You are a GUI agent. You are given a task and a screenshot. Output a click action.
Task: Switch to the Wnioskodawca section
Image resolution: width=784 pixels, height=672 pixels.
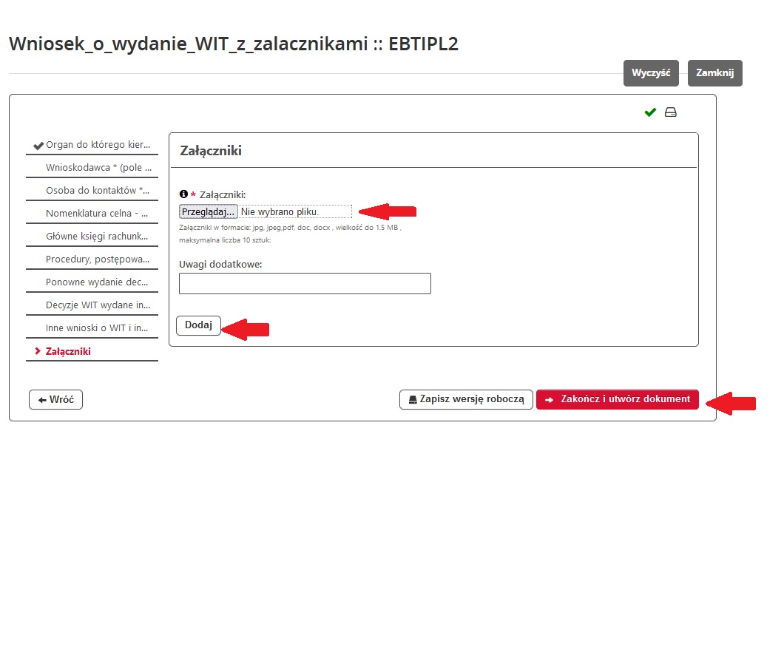98,168
